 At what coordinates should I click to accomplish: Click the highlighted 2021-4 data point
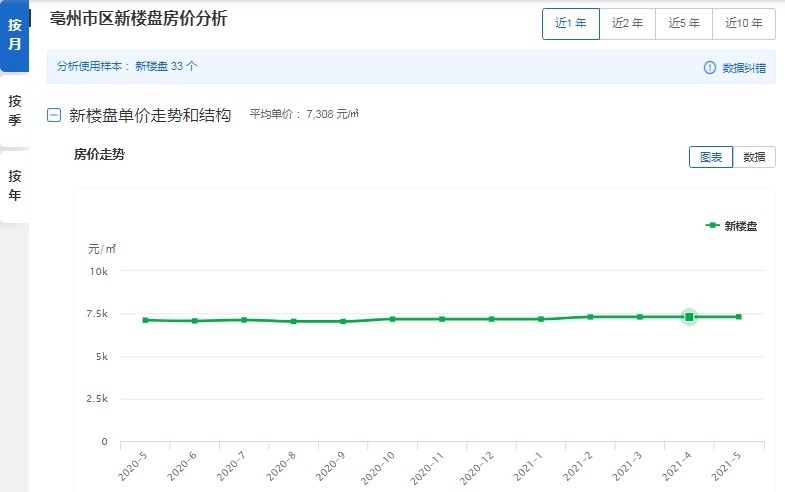pyautogui.click(x=689, y=317)
